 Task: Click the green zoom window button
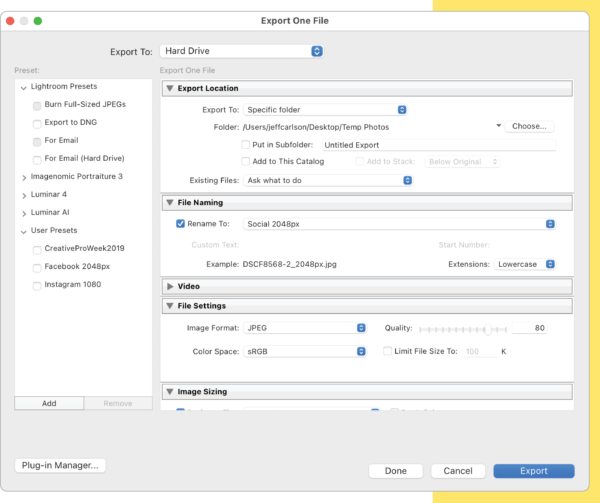[x=38, y=21]
